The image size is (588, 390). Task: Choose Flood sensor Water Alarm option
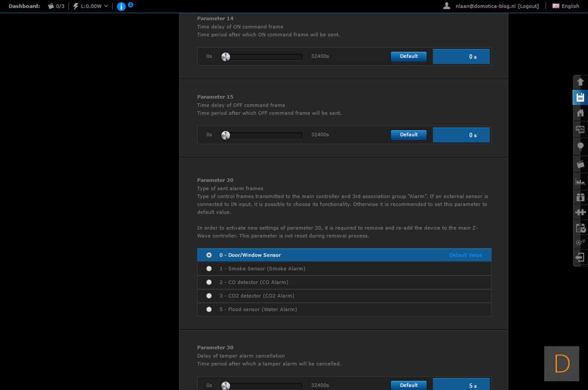pyautogui.click(x=209, y=309)
